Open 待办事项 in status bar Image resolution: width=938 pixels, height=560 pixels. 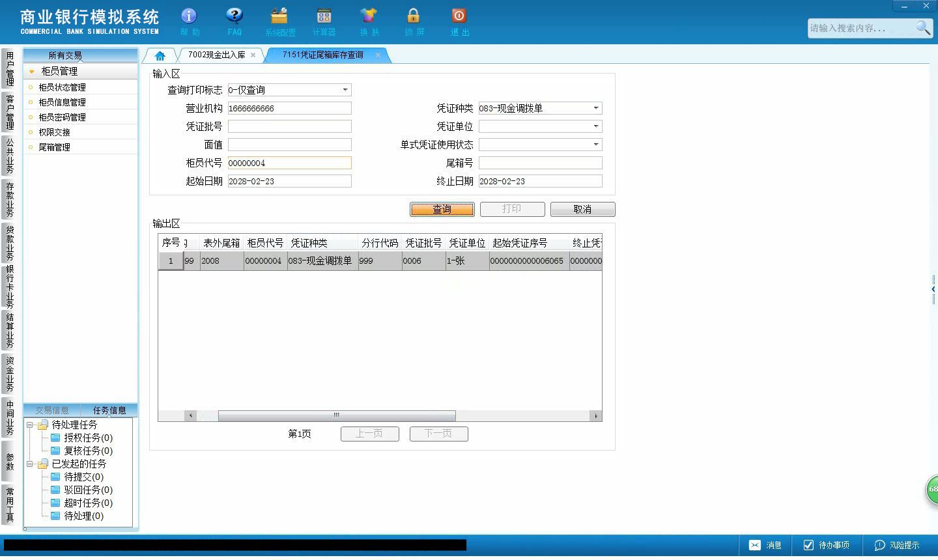pos(826,545)
